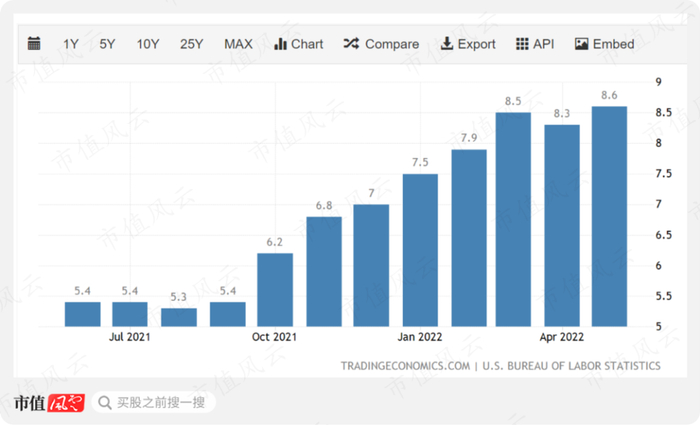Click the Oct 2021 axis label
This screenshot has height=425, width=700.
tap(274, 337)
